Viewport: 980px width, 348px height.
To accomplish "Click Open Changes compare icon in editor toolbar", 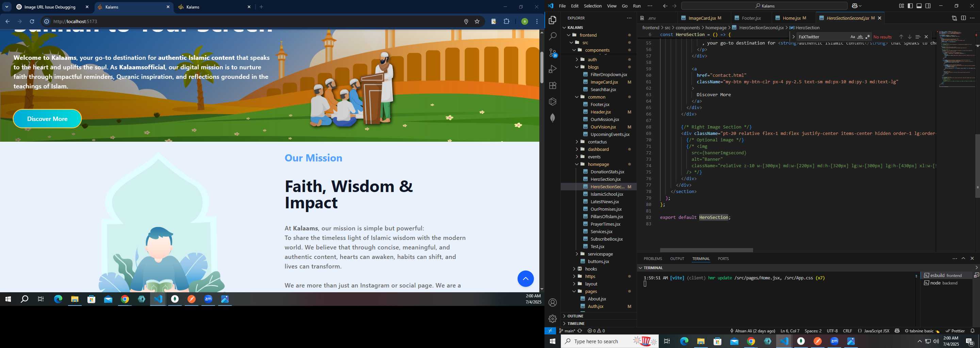I will 954,18.
